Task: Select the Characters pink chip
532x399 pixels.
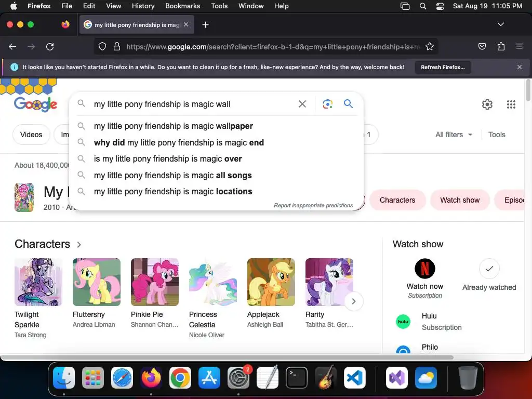Action: pos(397,200)
